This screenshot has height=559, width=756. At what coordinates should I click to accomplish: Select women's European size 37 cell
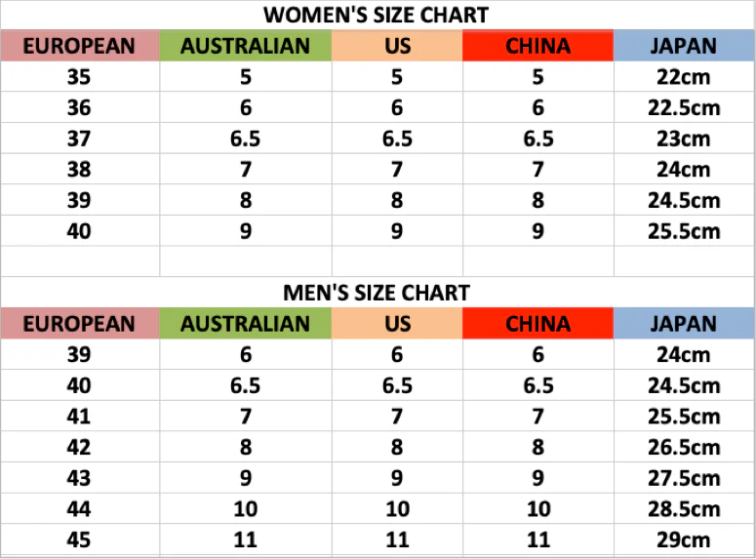[80, 139]
